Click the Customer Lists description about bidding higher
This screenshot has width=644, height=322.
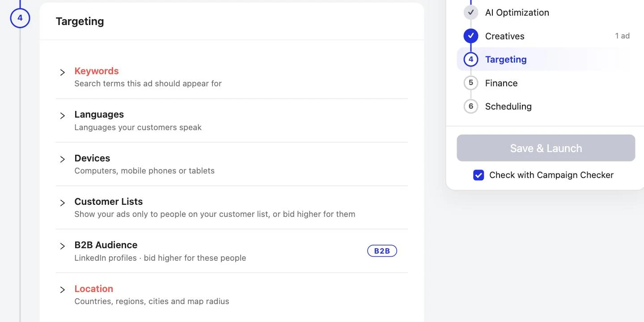coord(215,214)
